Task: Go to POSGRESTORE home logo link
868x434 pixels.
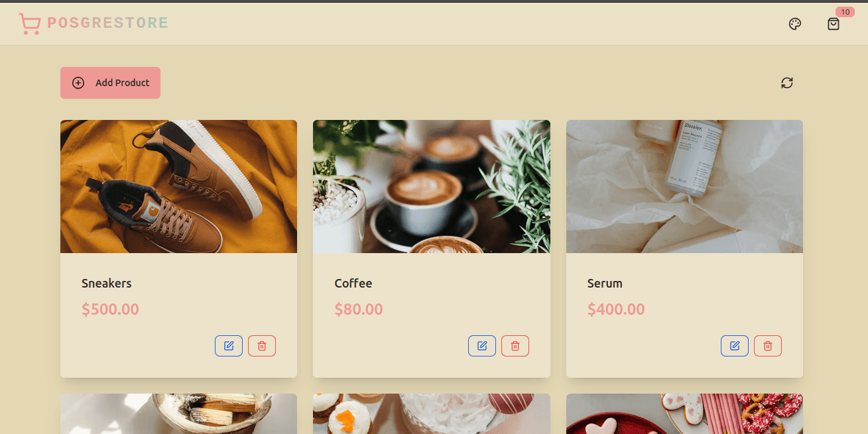Action: (108, 23)
